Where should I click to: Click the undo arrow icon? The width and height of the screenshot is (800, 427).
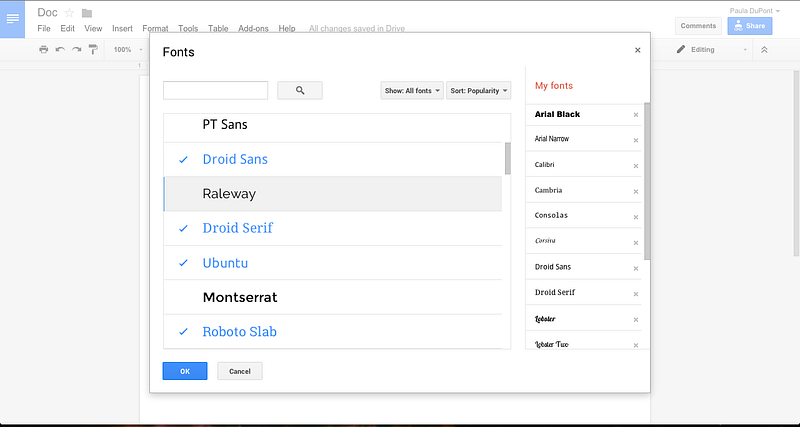point(60,49)
